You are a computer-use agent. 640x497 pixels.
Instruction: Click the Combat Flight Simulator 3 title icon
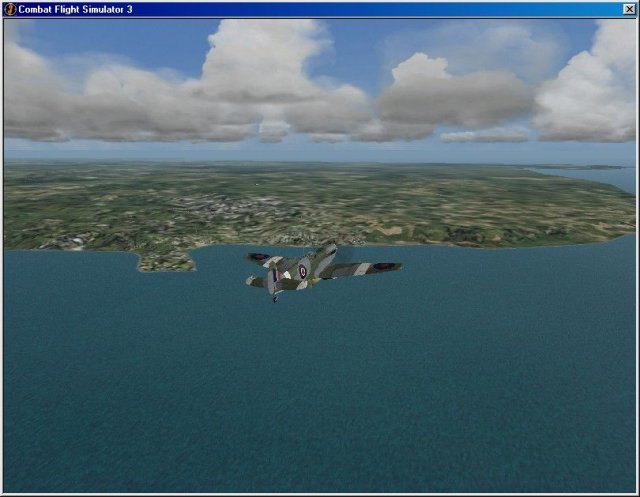tap(10, 9)
